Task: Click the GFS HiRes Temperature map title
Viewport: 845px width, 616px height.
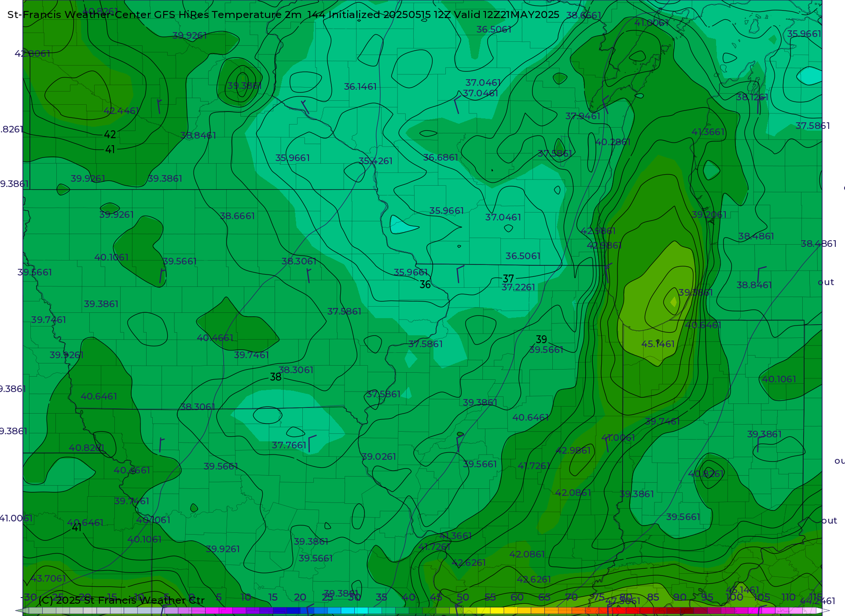Action: click(x=283, y=15)
